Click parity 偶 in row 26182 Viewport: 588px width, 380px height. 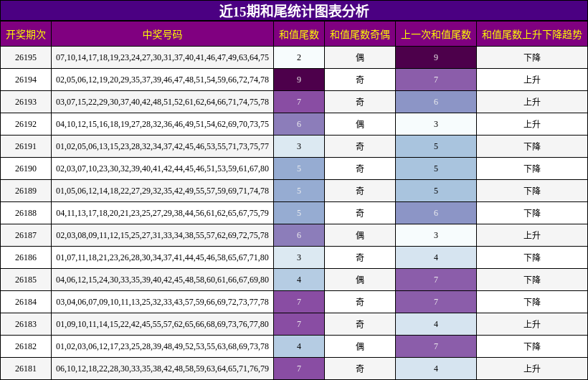click(360, 346)
